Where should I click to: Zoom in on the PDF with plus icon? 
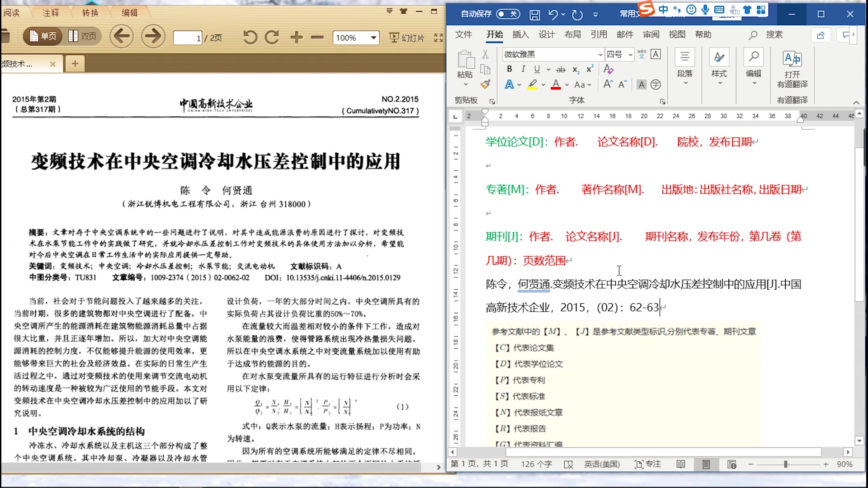click(x=296, y=37)
